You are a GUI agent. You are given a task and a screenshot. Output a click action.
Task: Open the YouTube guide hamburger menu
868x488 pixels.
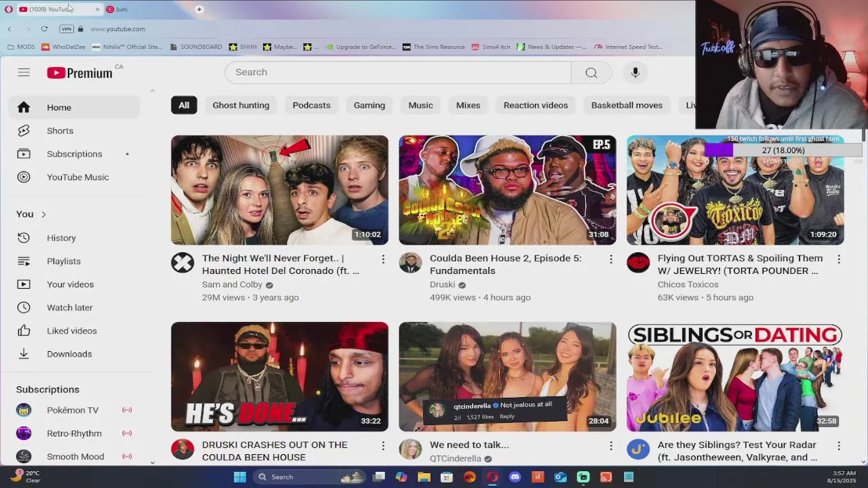[24, 73]
